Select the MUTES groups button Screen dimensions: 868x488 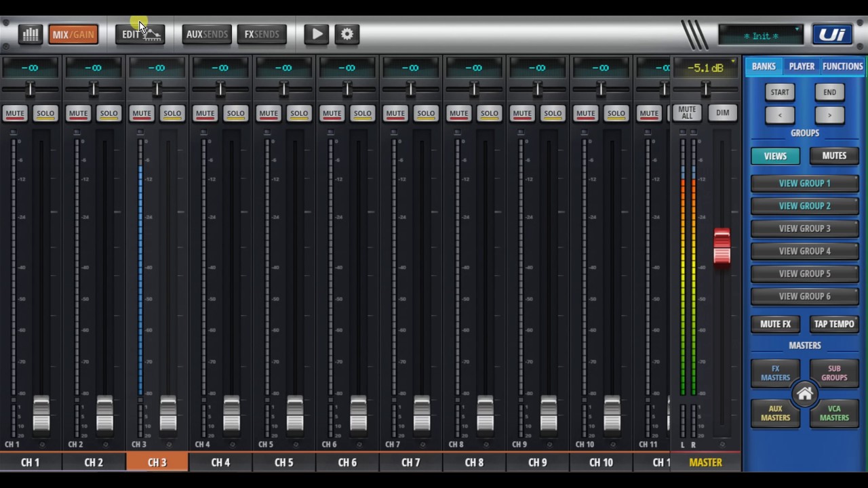(x=834, y=156)
